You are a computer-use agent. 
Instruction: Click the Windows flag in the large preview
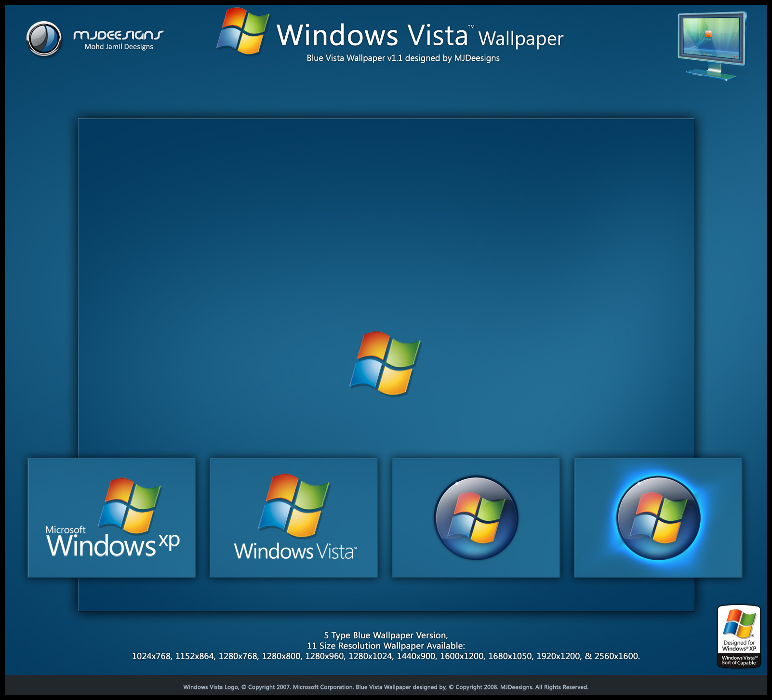point(385,363)
